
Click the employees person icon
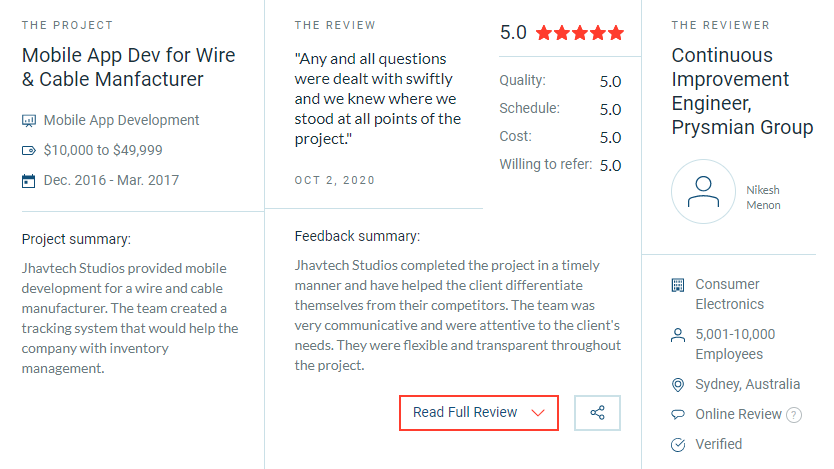coord(678,335)
